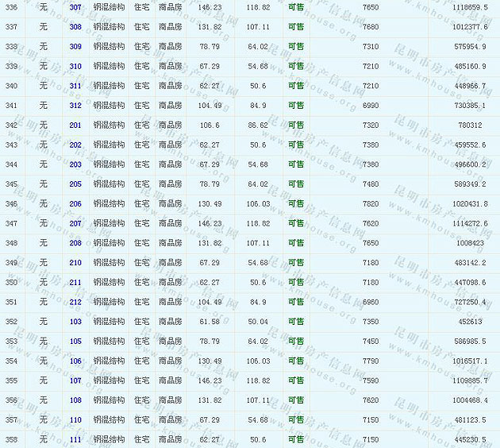Select the room 107 link
This screenshot has height=448, width=500.
click(75, 380)
